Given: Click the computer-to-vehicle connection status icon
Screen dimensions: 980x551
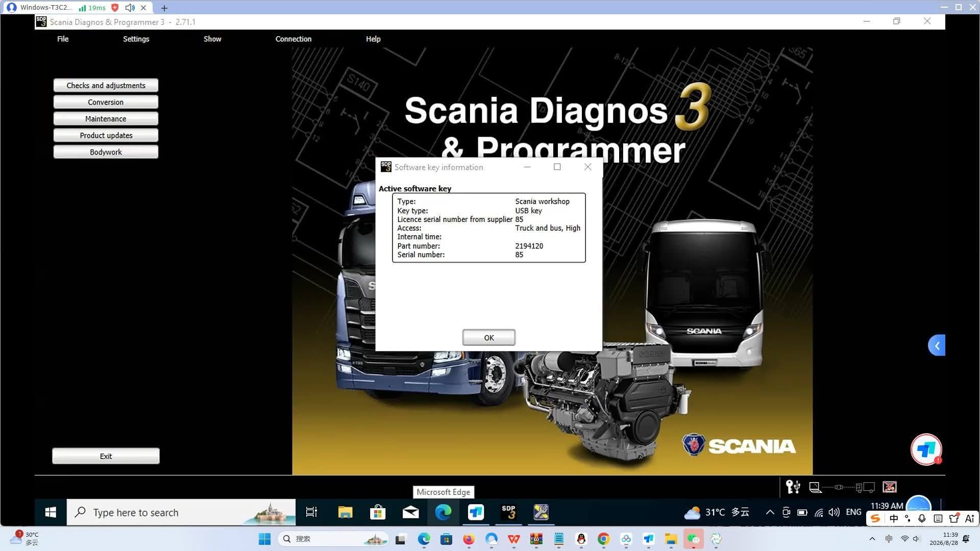Looking at the screenshot, I should click(842, 487).
